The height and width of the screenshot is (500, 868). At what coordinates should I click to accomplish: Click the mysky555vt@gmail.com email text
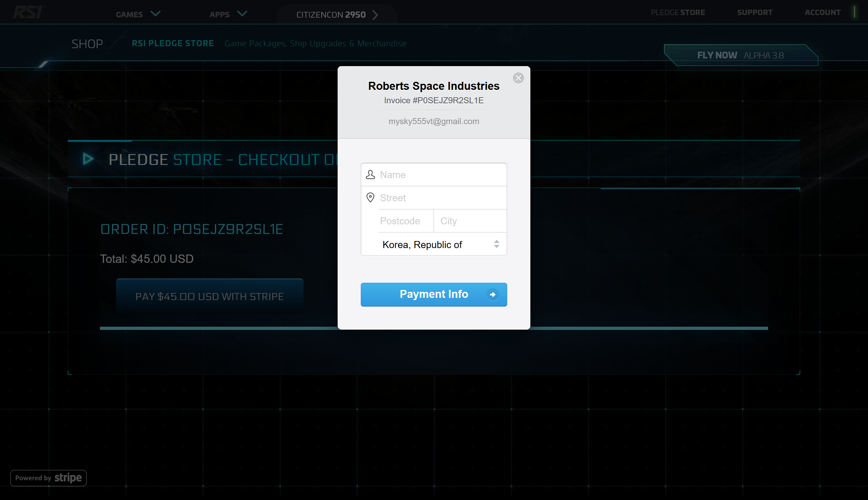coord(433,121)
